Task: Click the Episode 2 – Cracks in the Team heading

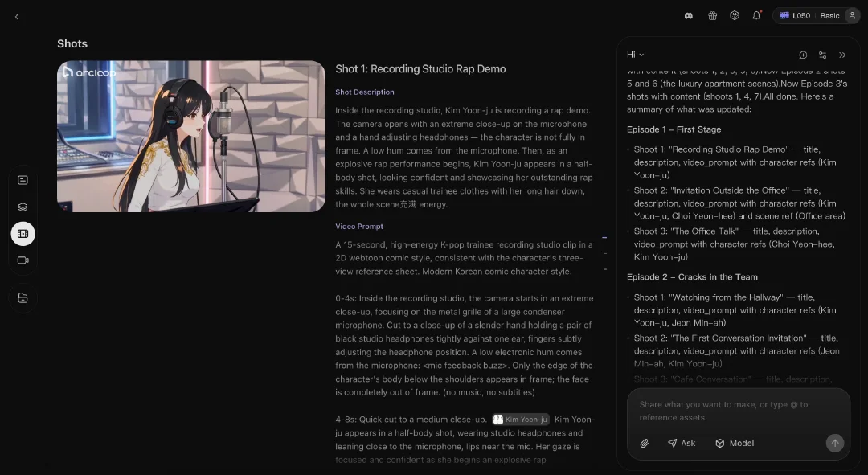Action: tap(692, 276)
